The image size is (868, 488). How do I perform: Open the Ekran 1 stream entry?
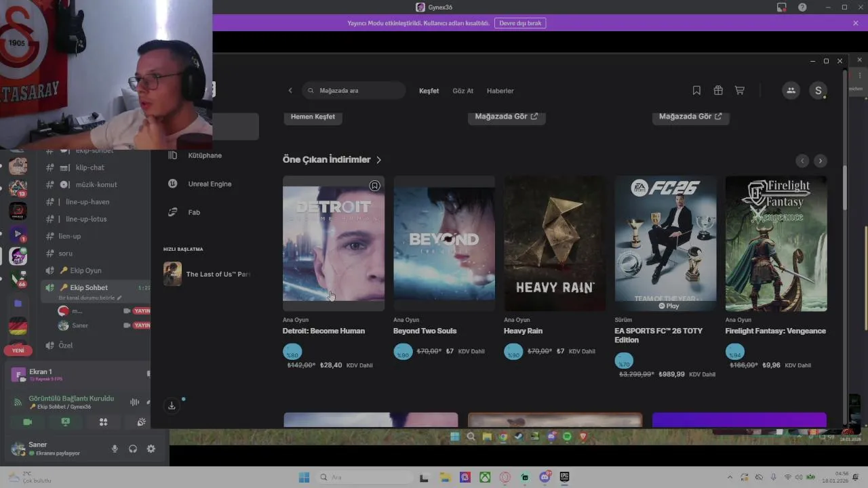[41, 372]
